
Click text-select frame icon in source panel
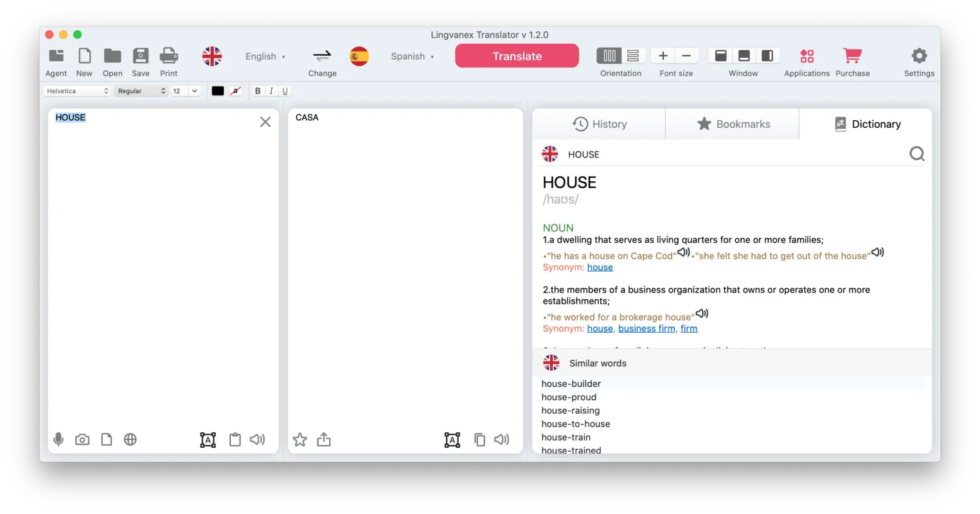coord(208,439)
